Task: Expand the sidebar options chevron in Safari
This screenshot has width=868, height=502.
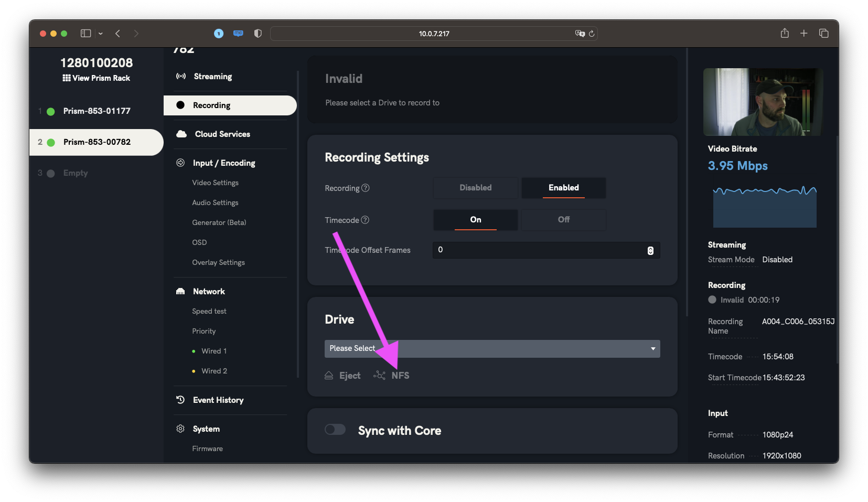Action: tap(101, 34)
